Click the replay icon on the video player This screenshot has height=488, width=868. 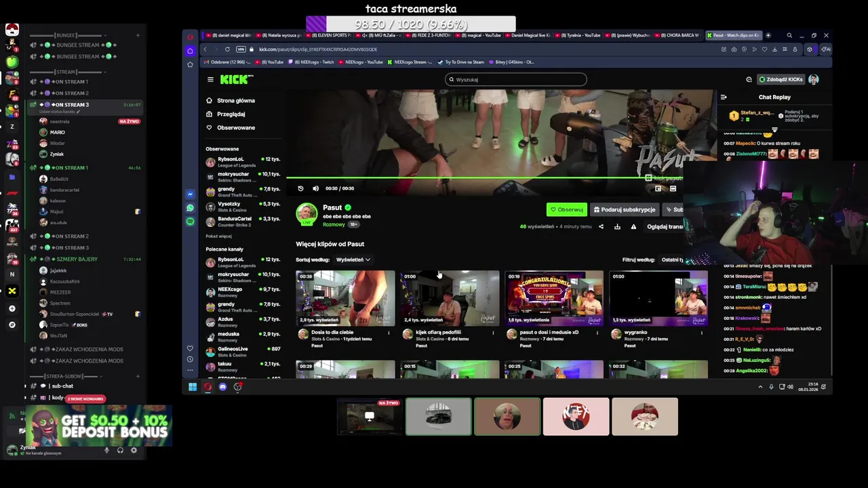point(300,188)
